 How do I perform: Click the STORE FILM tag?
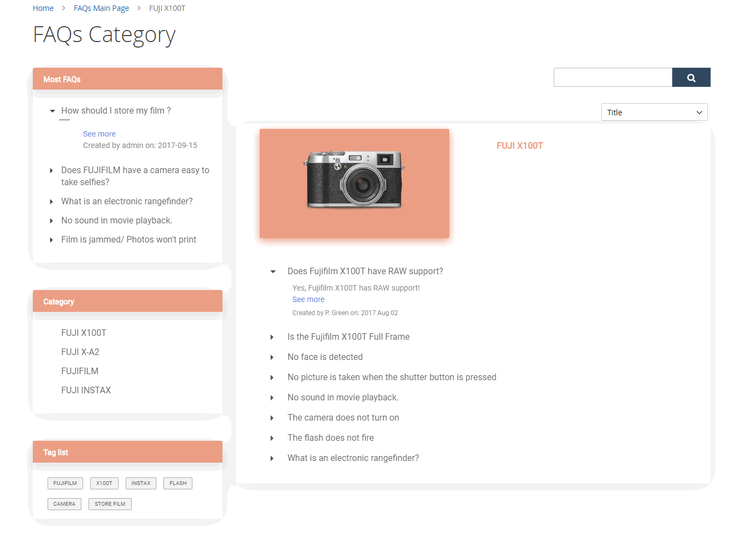pos(110,504)
